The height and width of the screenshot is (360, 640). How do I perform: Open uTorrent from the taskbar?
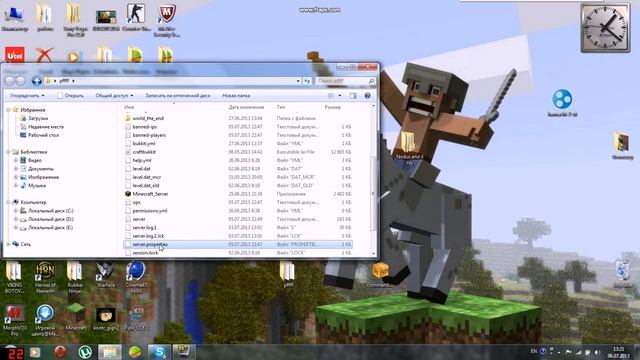point(85,351)
